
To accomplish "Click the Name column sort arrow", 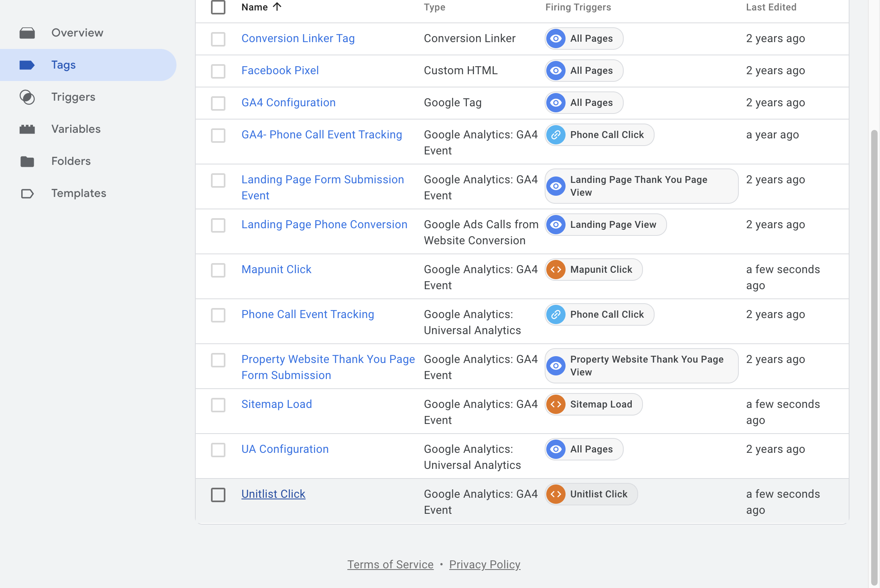I will click(x=277, y=7).
